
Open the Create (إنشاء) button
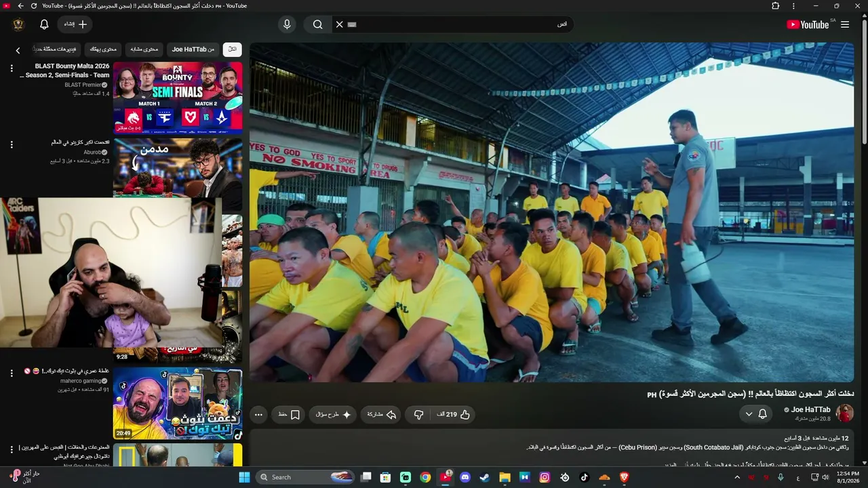(75, 24)
